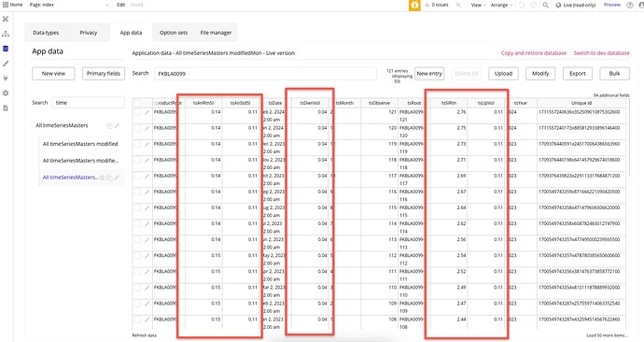The width and height of the screenshot is (644, 342).
Task: Check the row with tsObserve 117
Action: (137, 176)
